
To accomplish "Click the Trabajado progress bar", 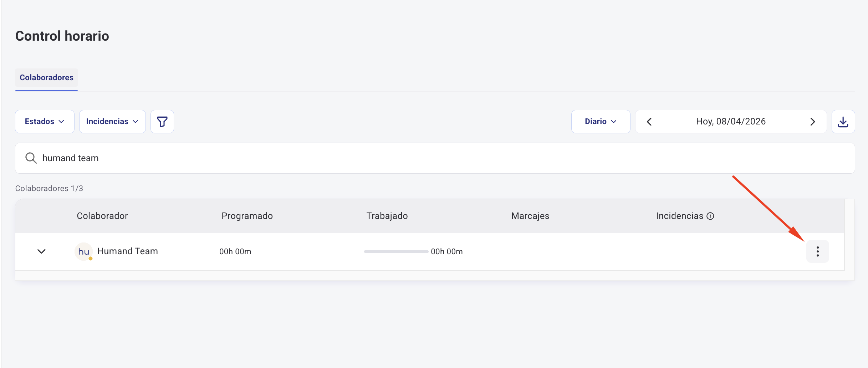I will [x=396, y=251].
